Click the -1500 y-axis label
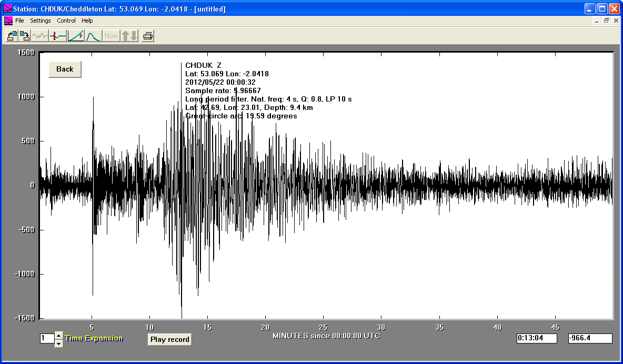623x364 pixels. point(25,318)
